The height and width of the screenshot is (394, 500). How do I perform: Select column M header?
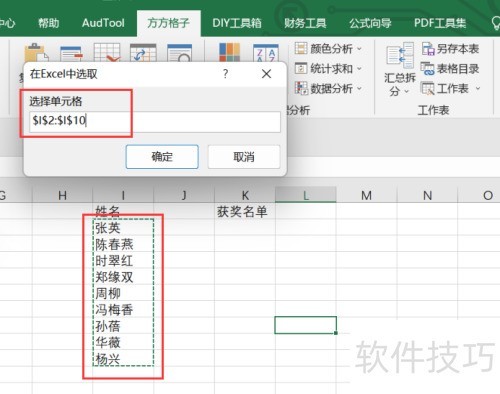pyautogui.click(x=366, y=195)
